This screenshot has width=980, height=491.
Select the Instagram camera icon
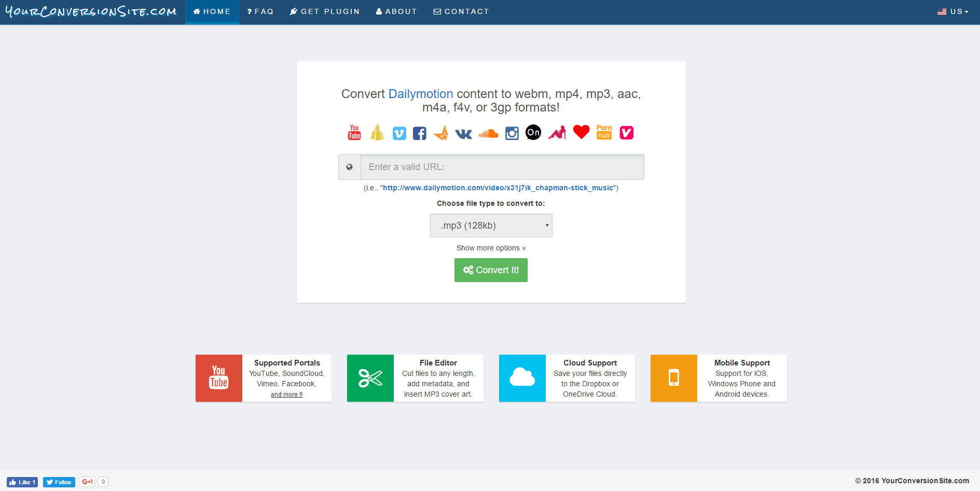tap(512, 134)
